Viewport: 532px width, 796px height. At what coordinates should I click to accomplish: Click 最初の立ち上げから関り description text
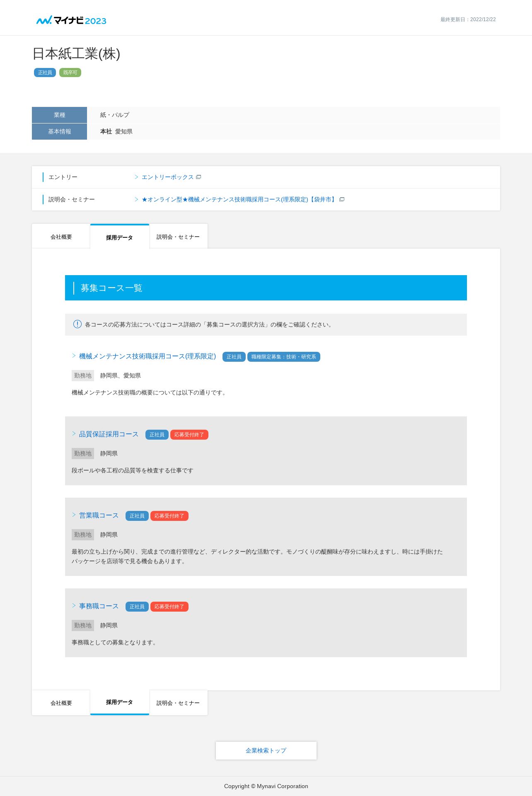coord(257,556)
